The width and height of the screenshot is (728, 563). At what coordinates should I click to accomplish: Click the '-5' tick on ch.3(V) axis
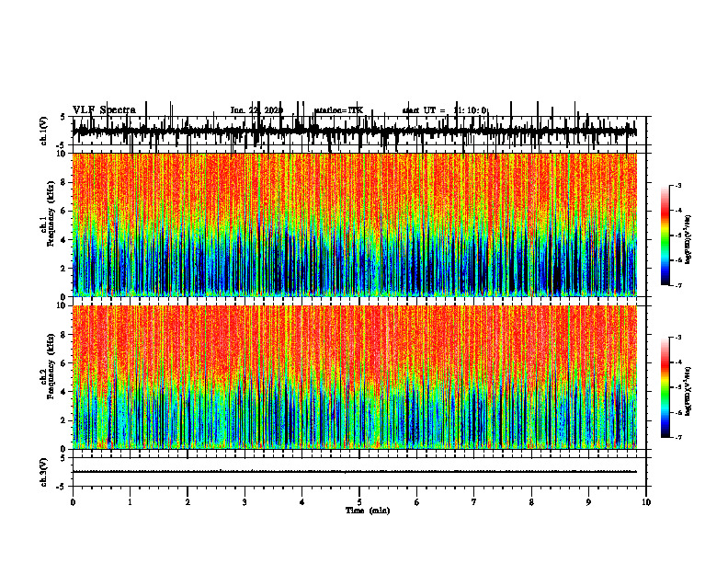pos(62,487)
